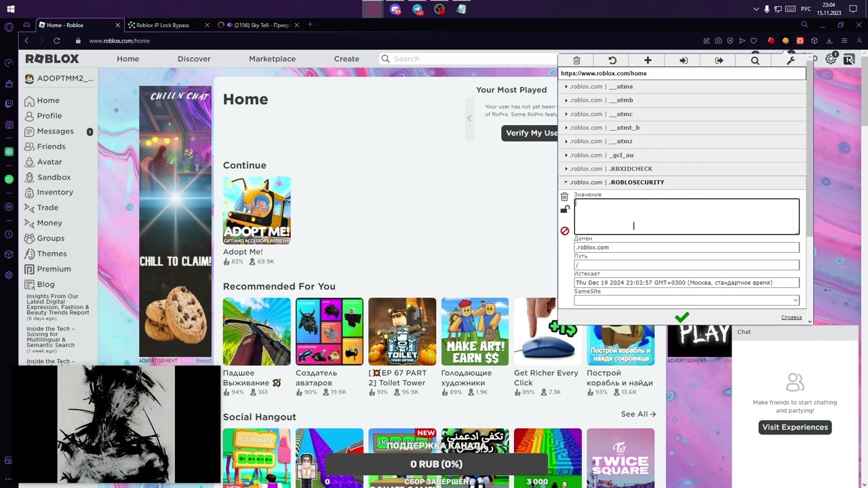Click the cookie value text area
The image size is (868, 488).
[x=686, y=216]
